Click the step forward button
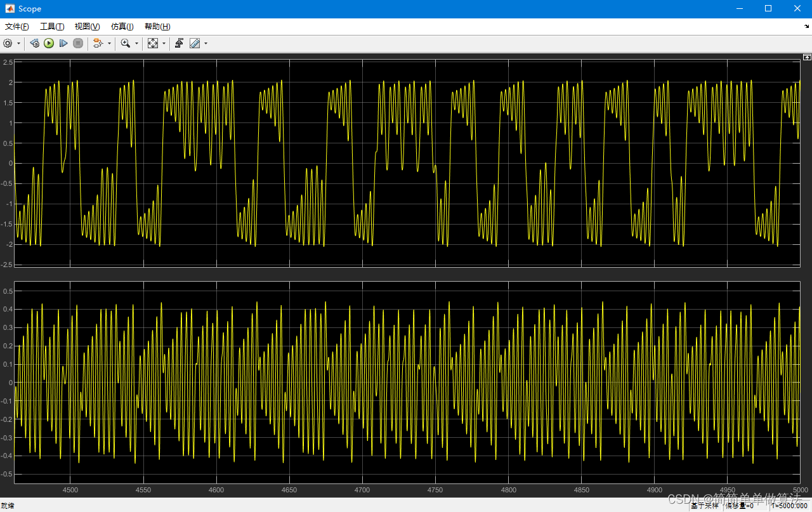This screenshot has height=512, width=812. (63, 43)
